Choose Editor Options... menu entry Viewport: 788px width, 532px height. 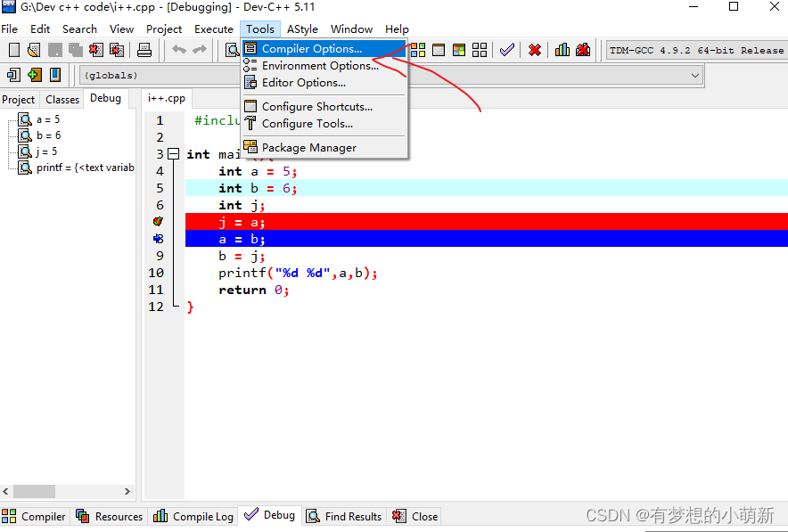pyautogui.click(x=324, y=83)
